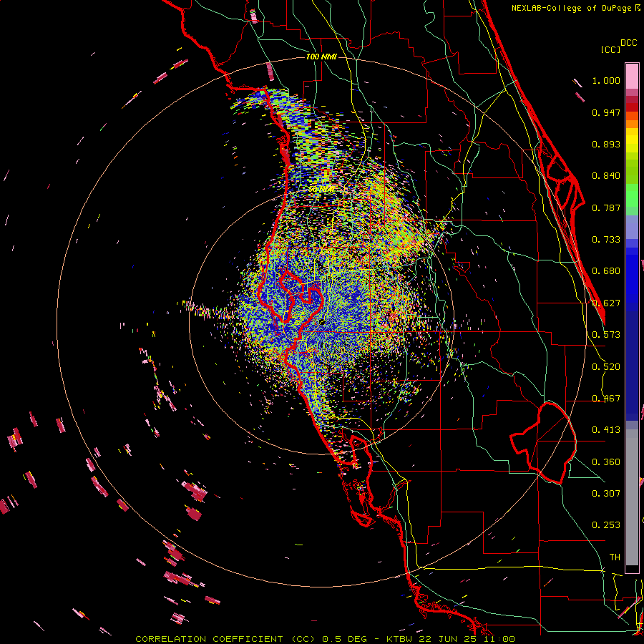Click the [CC] units label

[610, 49]
